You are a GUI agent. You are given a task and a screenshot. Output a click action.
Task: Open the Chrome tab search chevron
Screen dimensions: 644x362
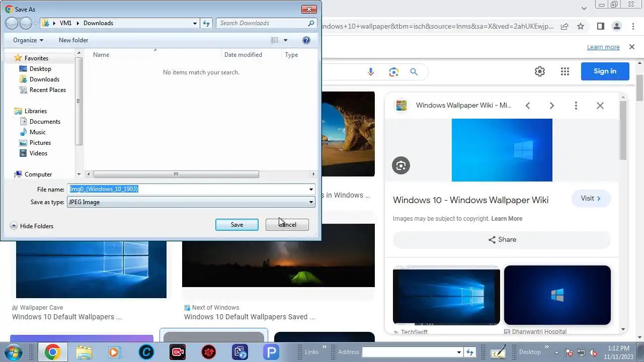point(584,9)
